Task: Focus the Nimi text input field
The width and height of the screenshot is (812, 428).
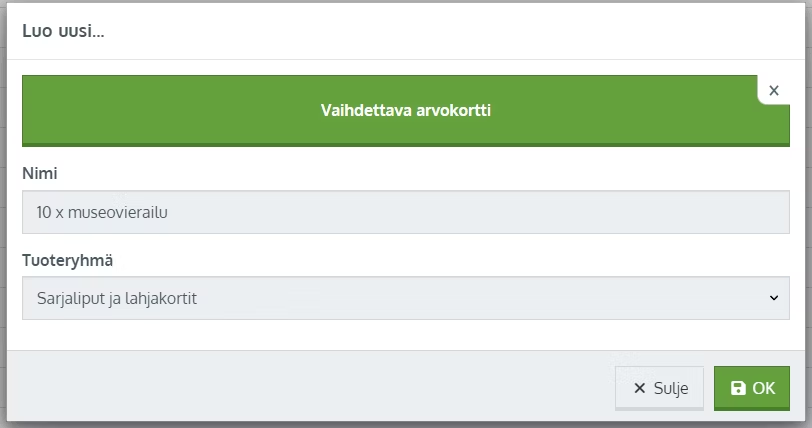Action: pyautogui.click(x=405, y=212)
